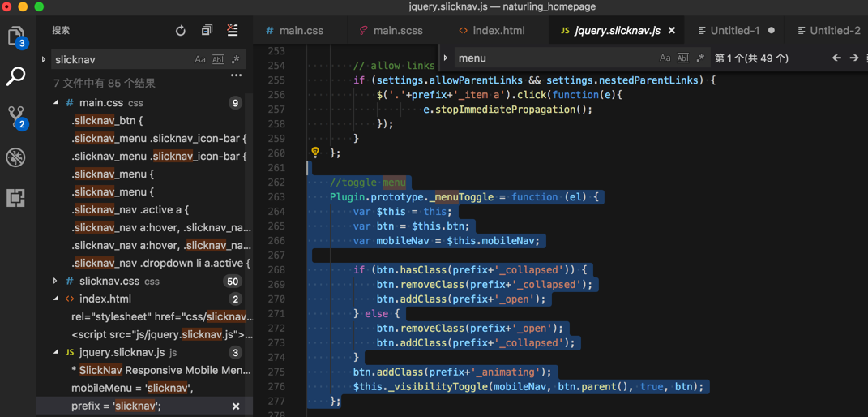Open the Debug view icon

[x=16, y=157]
